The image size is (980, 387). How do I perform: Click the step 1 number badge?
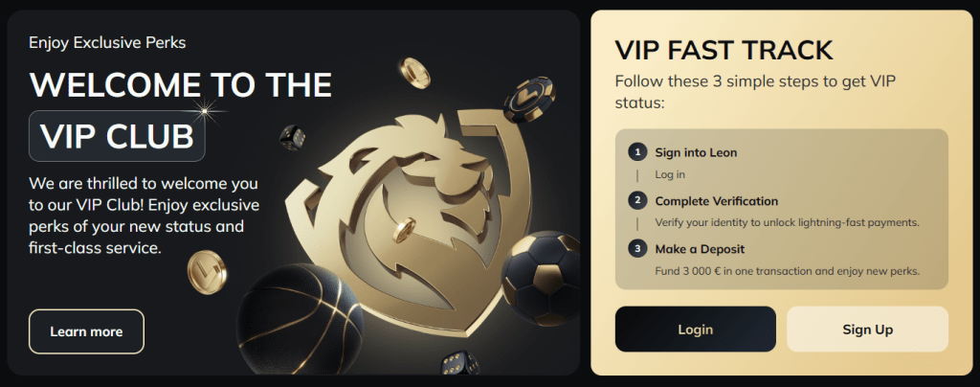[636, 152]
